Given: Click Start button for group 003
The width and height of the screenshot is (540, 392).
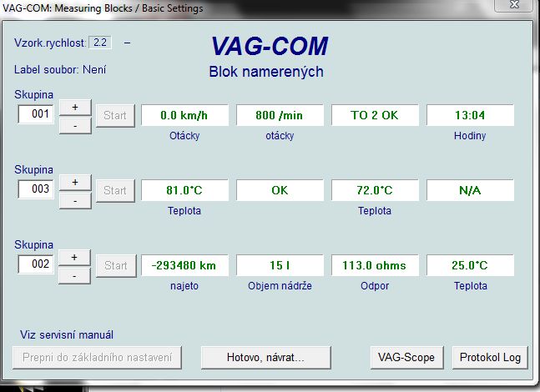Looking at the screenshot, I should click(115, 191).
